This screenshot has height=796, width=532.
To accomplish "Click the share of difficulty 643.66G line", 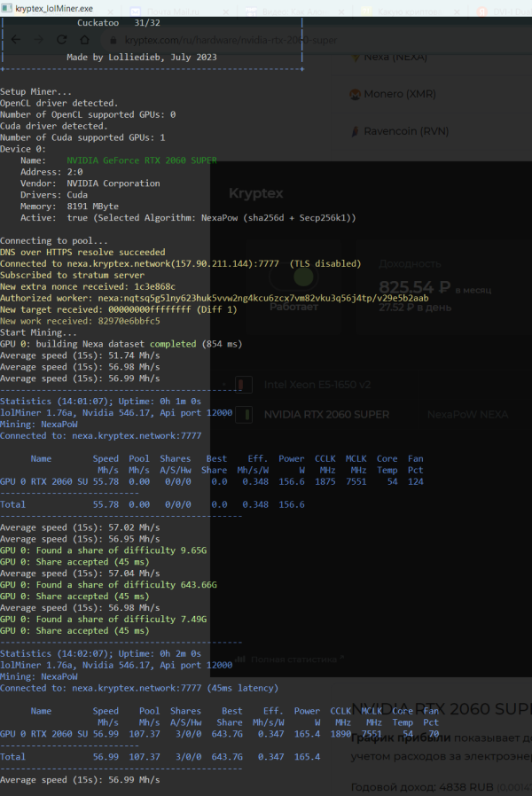I will click(108, 585).
